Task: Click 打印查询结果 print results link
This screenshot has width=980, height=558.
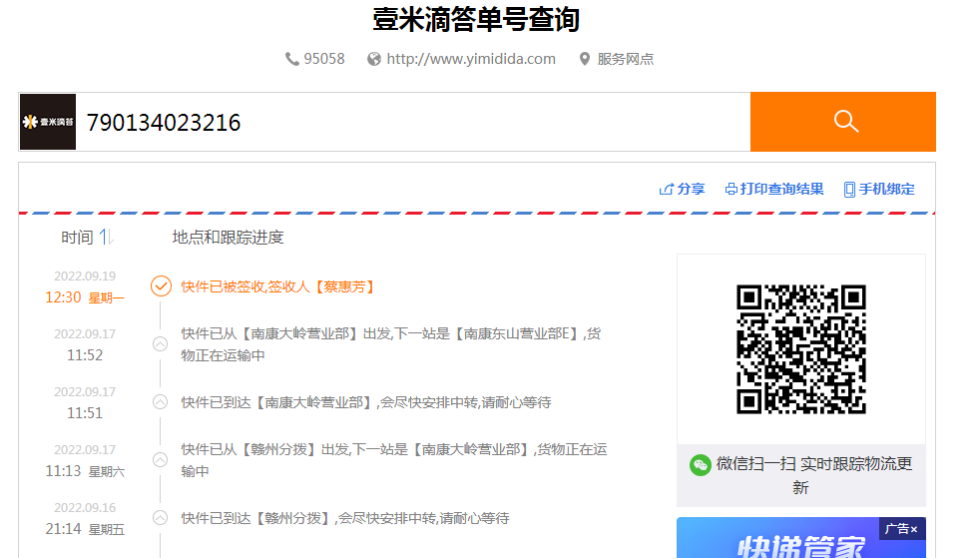Action: (x=781, y=189)
